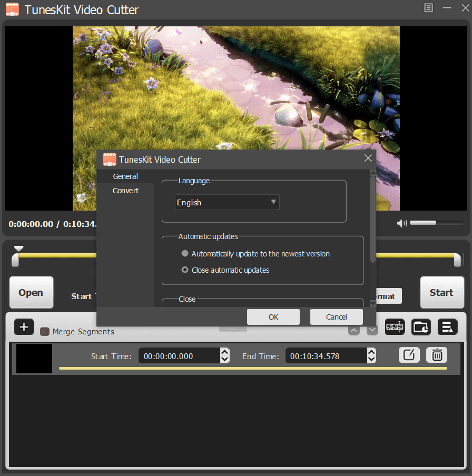Click the large Start button
This screenshot has width=472, height=476.
pyautogui.click(x=442, y=293)
